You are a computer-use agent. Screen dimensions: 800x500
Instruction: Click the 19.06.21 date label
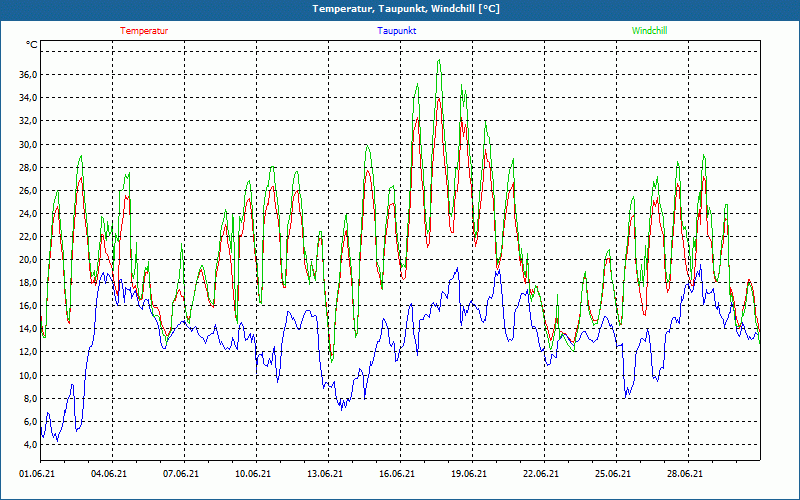469,473
